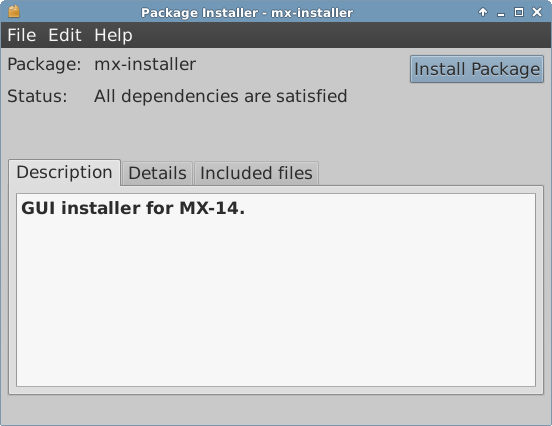Minimize the Package Installer window

coord(501,13)
